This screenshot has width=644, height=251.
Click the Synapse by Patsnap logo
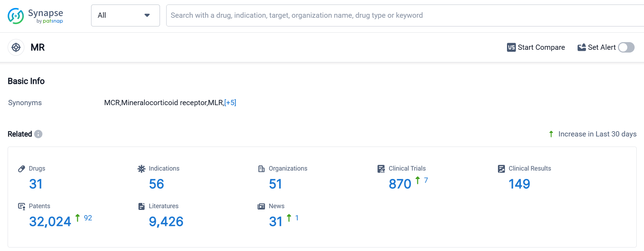point(35,16)
